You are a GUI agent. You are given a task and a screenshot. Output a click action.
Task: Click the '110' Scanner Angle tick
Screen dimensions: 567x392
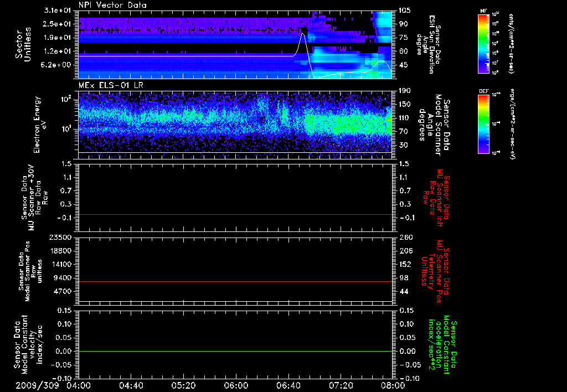[404, 118]
